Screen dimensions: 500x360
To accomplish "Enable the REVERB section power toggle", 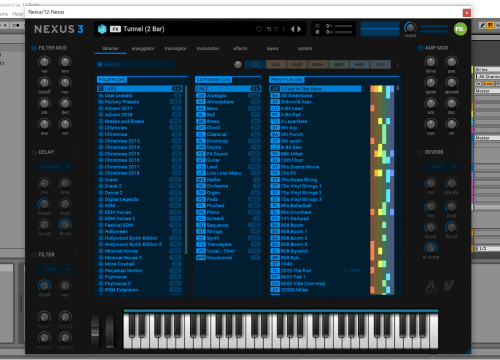I will click(x=420, y=152).
